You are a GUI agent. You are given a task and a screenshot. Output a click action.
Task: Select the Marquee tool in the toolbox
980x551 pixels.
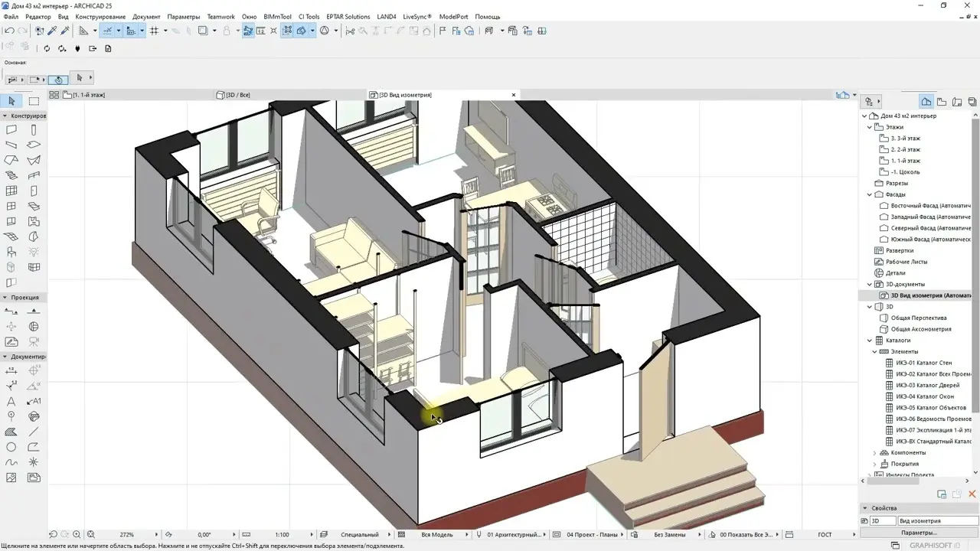34,101
